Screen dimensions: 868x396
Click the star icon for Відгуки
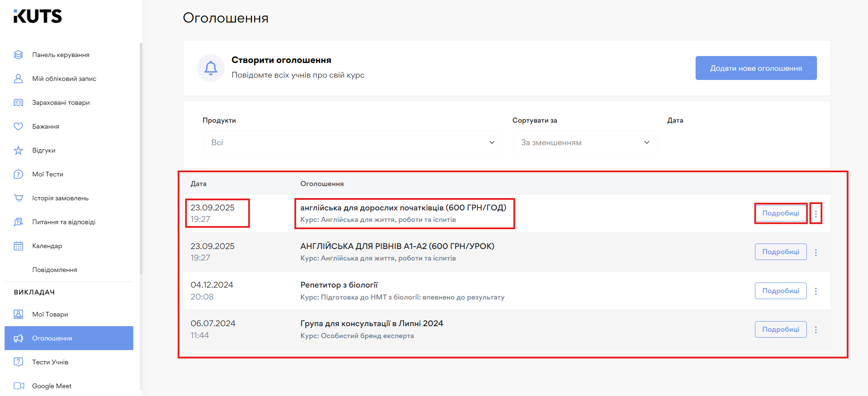click(x=18, y=150)
